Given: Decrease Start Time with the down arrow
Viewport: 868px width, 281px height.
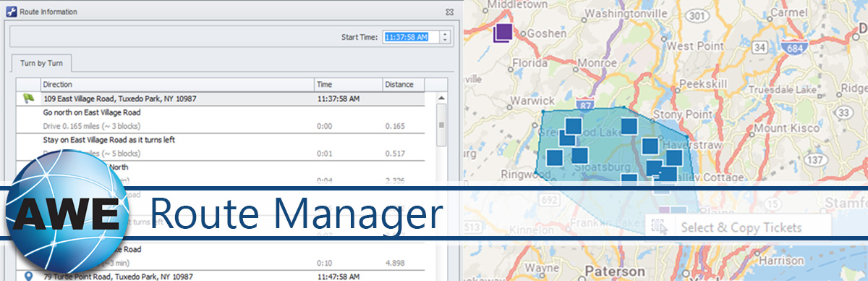Looking at the screenshot, I should click(445, 40).
